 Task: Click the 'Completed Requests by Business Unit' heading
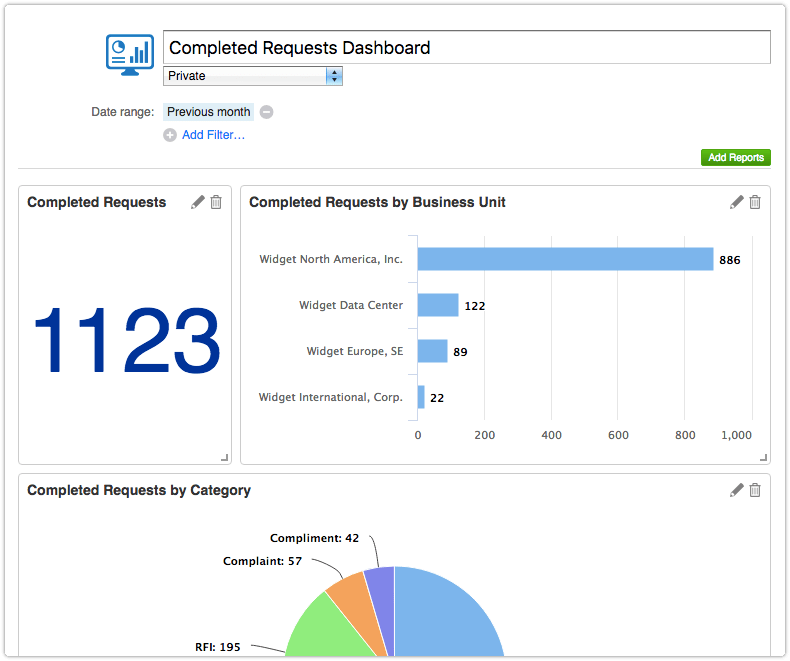(377, 202)
